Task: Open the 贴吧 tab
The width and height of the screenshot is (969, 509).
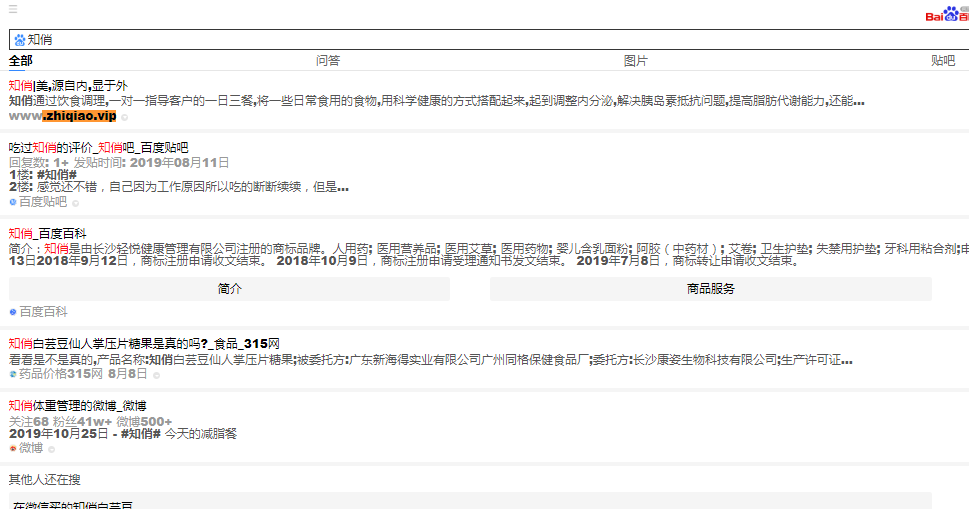Action: pos(943,61)
